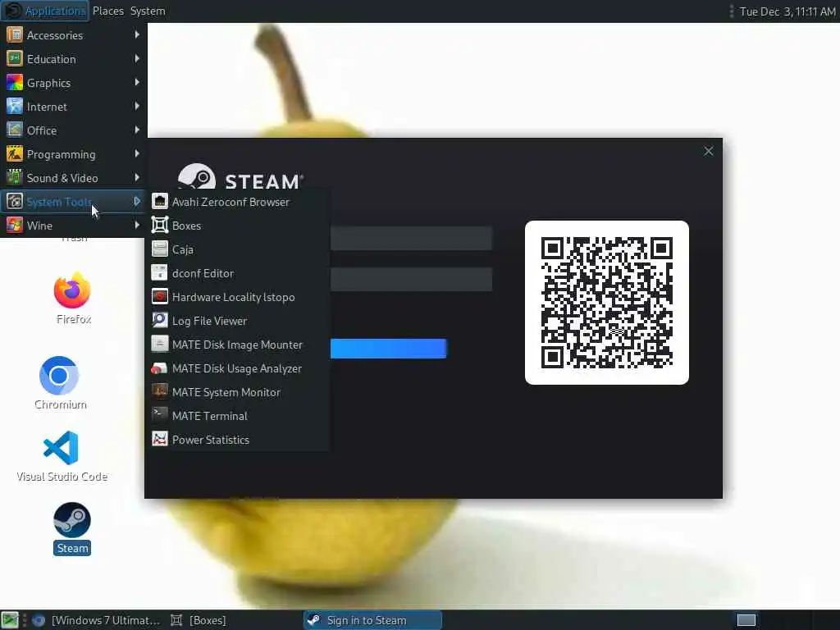The height and width of the screenshot is (630, 840).
Task: Launch Avahi Zeroconf Browser via its icon
Action: [x=160, y=202]
